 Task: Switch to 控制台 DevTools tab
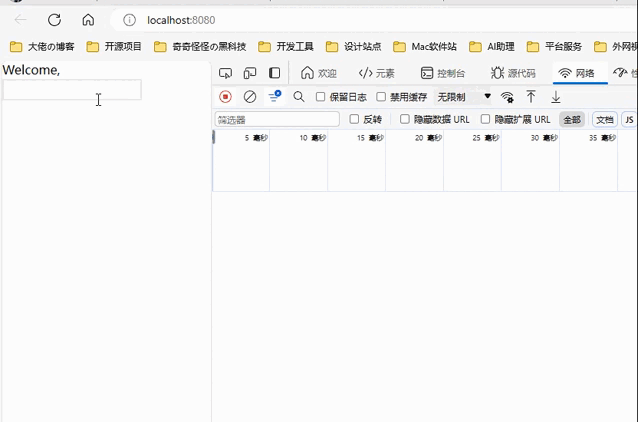click(443, 73)
